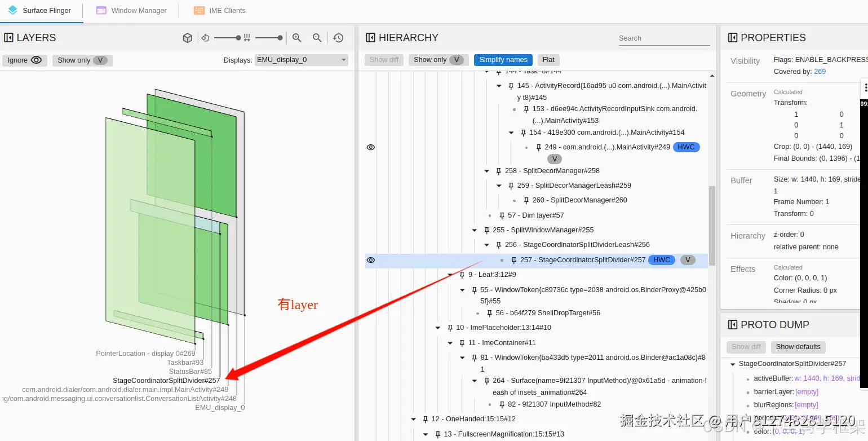Select Taskbar#93 label in layers view
868x441 pixels.
pos(185,363)
